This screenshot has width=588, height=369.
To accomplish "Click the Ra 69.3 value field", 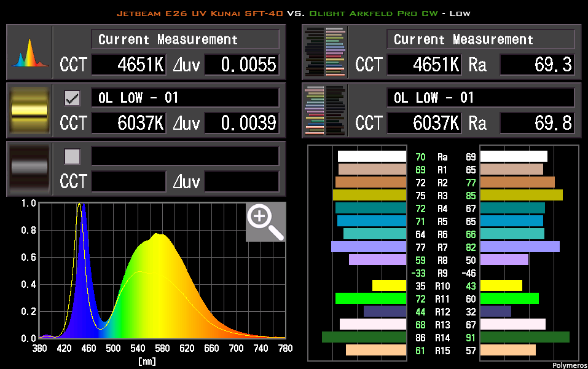I will click(537, 65).
